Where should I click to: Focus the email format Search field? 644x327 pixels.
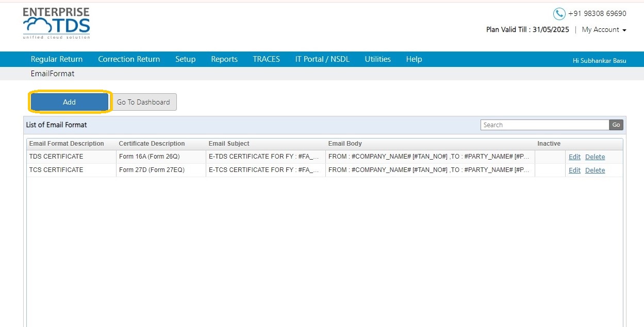tap(545, 125)
